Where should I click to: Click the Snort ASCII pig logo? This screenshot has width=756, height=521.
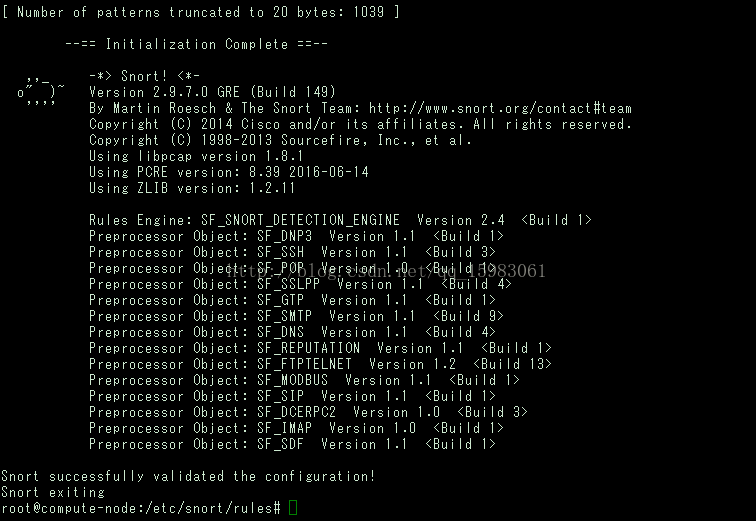43,92
